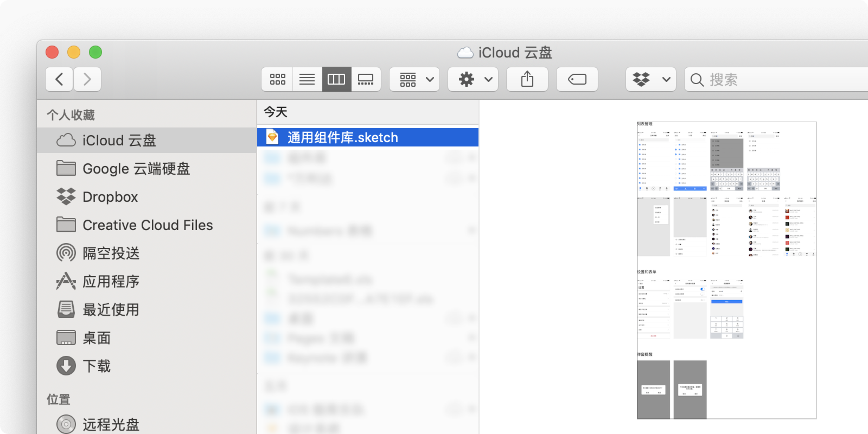Viewport: 868px width, 434px height.
Task: Open Google 云端硬盘 folder in sidebar
Action: (136, 169)
